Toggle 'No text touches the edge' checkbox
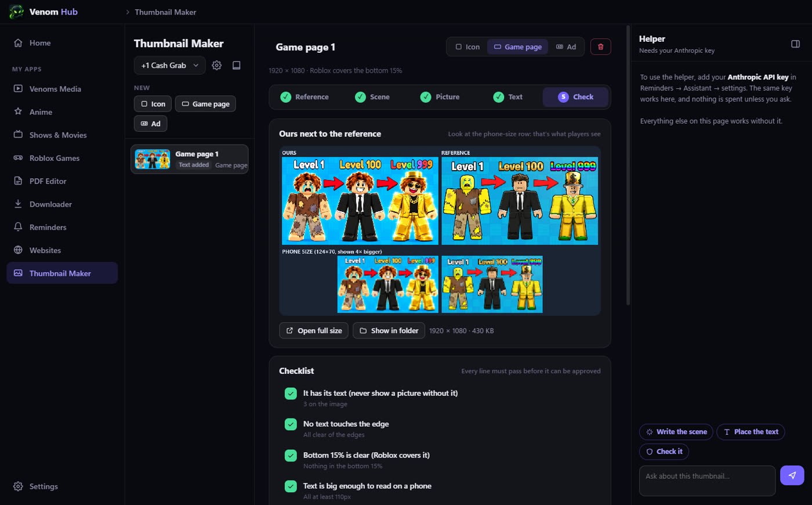This screenshot has width=812, height=505. coord(291,424)
